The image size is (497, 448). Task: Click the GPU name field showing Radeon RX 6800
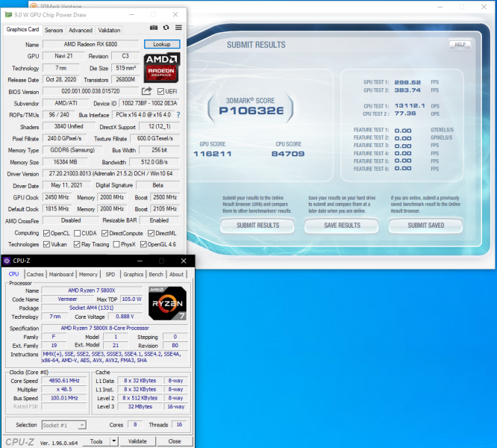(x=90, y=44)
